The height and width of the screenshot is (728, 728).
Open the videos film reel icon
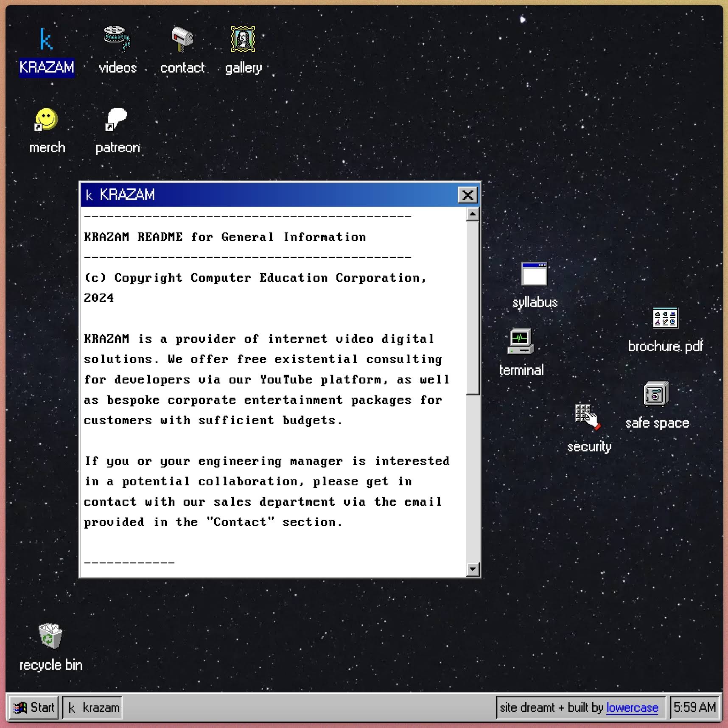118,39
